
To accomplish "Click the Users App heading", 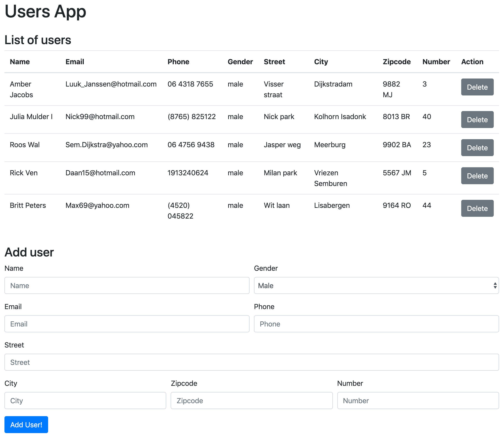I will point(45,12).
